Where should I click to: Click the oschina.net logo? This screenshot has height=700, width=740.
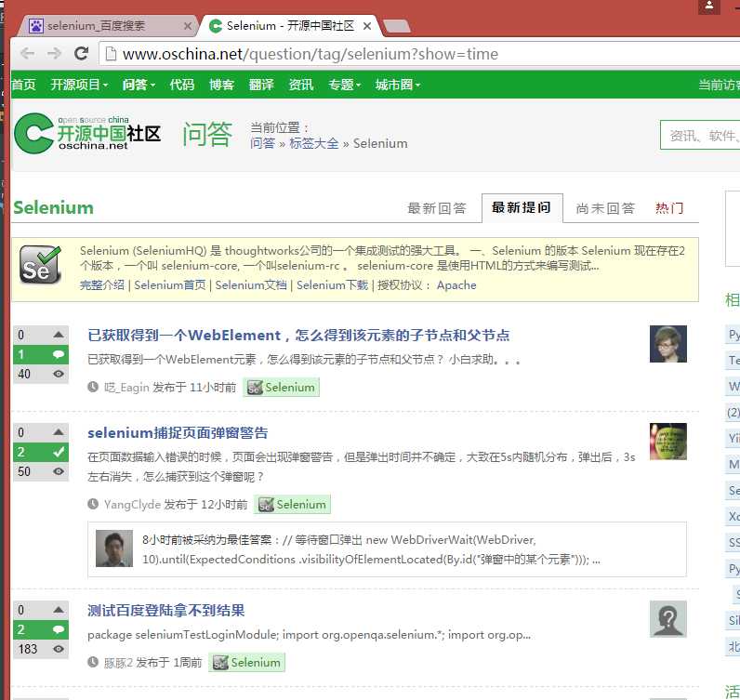click(x=87, y=133)
